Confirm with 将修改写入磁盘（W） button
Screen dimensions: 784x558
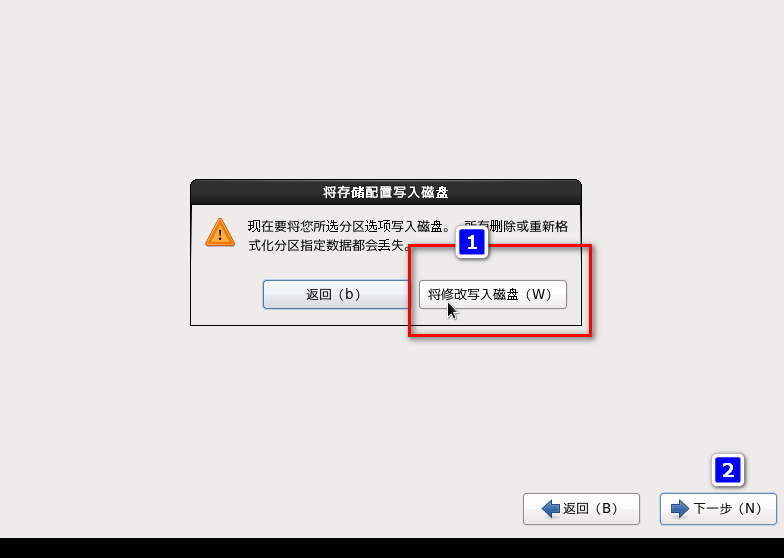(x=492, y=294)
